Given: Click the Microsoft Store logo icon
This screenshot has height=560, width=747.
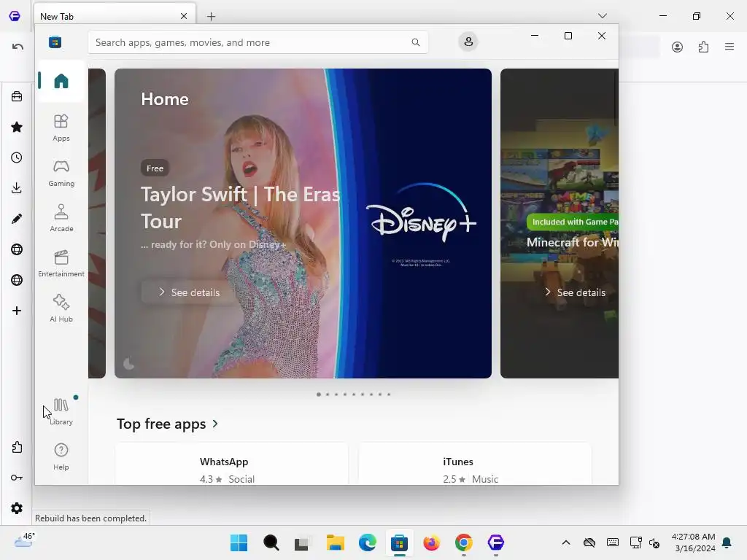Looking at the screenshot, I should [55, 42].
